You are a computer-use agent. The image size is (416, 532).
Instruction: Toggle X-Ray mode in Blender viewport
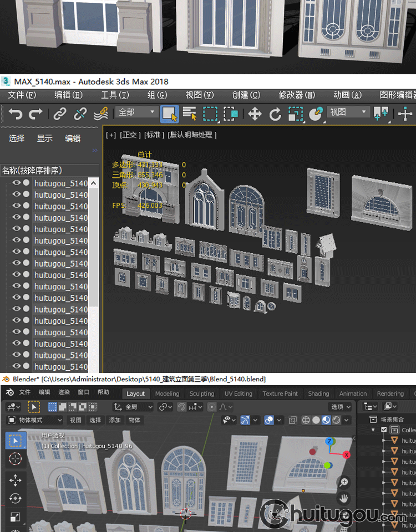point(292,420)
